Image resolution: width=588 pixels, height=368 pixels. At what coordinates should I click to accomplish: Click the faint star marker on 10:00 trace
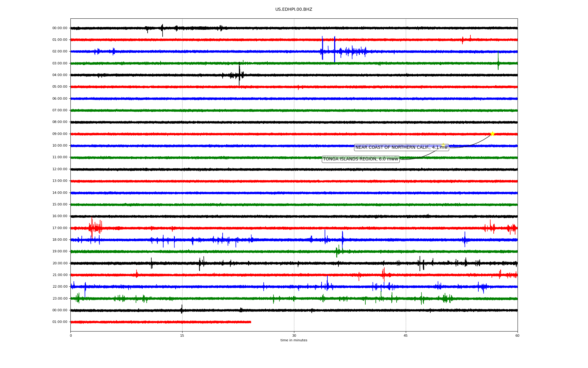(x=443, y=145)
